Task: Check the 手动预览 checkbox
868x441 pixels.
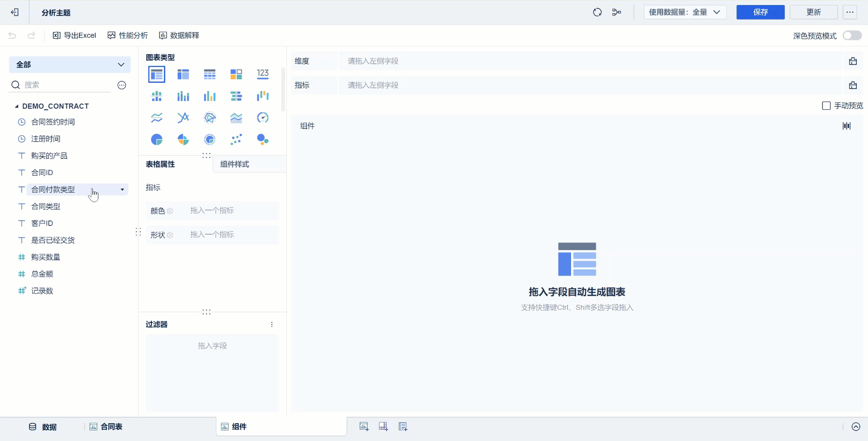Action: (x=826, y=106)
